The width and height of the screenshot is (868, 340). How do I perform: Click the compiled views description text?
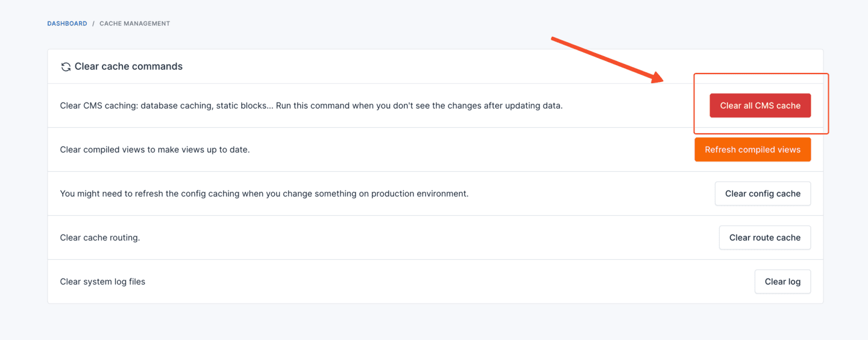click(155, 150)
